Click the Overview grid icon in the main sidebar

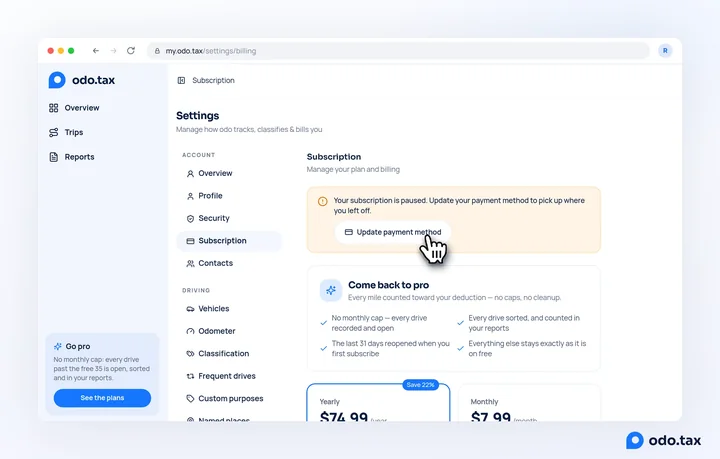pos(54,108)
